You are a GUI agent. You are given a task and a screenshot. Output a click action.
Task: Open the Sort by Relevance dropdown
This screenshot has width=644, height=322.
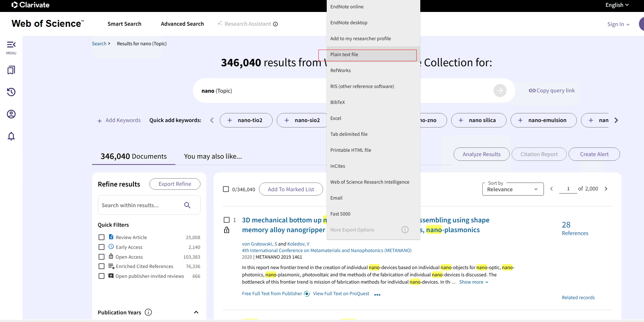coord(513,189)
